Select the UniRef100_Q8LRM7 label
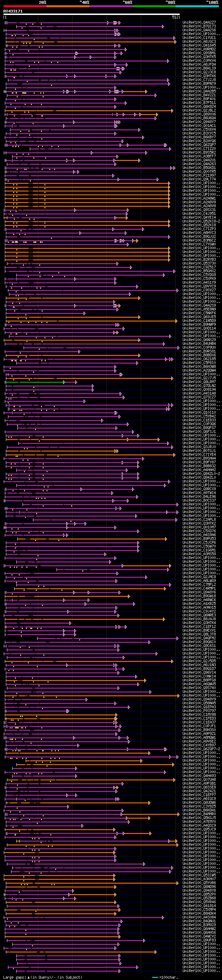The height and width of the screenshot is (980, 222). (199, 382)
